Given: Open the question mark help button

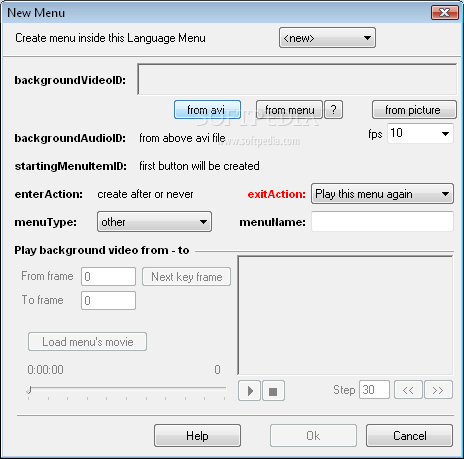Looking at the screenshot, I should pos(333,110).
